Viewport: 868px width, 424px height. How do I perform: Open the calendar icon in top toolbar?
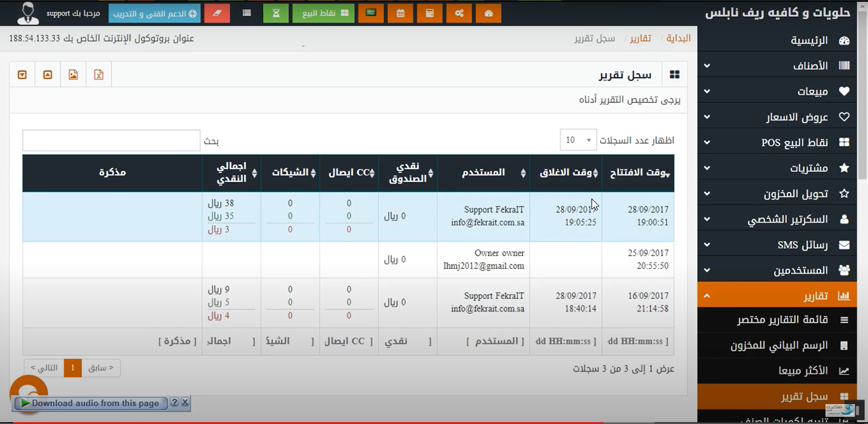[400, 14]
